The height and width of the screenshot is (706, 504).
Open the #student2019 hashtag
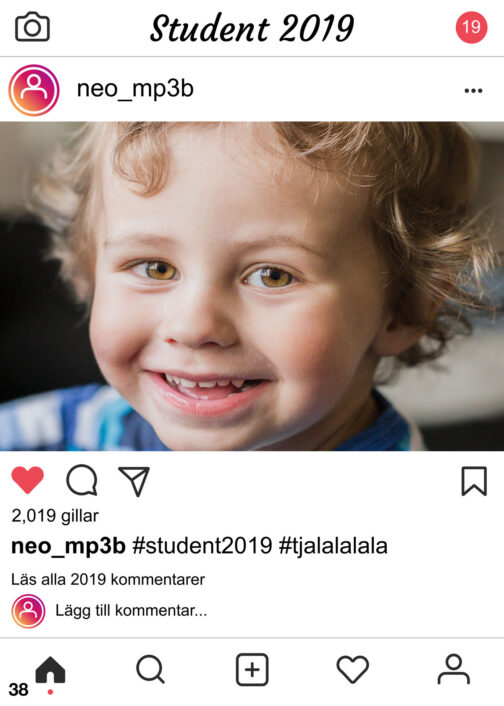click(x=202, y=546)
